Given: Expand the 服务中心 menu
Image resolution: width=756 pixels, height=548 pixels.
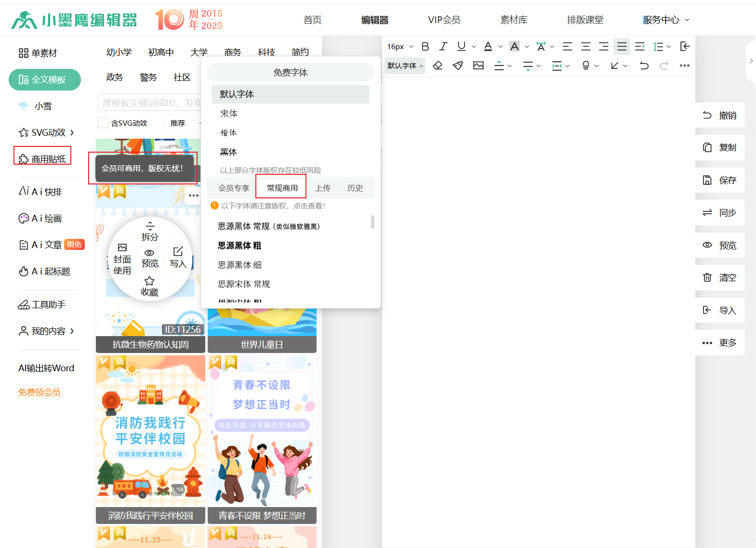Looking at the screenshot, I should point(666,20).
